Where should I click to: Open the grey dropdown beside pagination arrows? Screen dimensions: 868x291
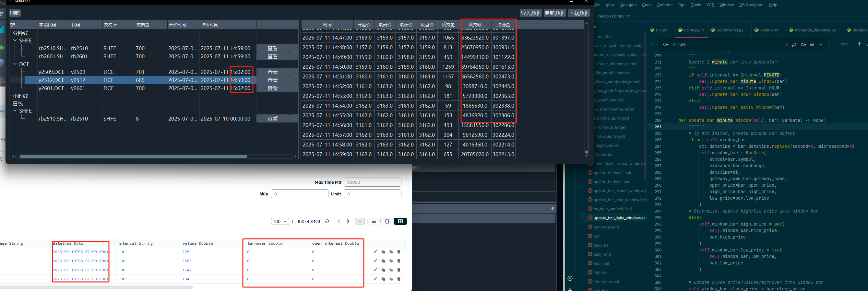360,221
